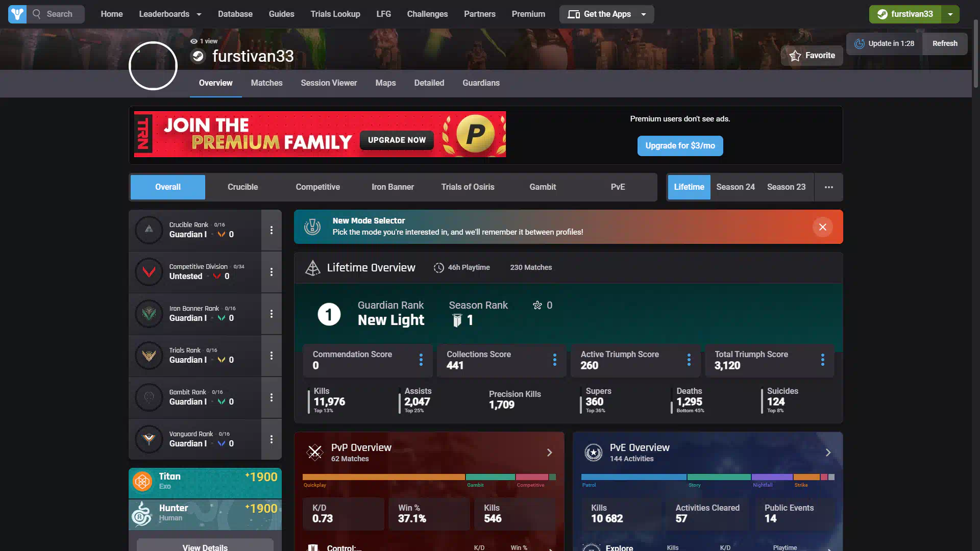Click the View Details button
The image size is (980, 551).
tap(205, 545)
